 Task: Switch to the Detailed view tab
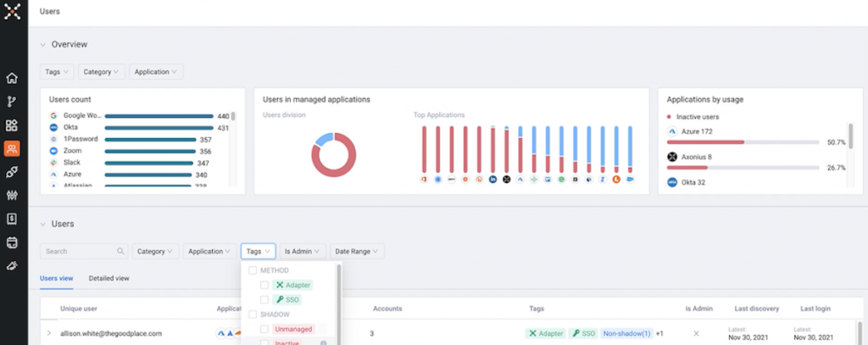tap(109, 279)
